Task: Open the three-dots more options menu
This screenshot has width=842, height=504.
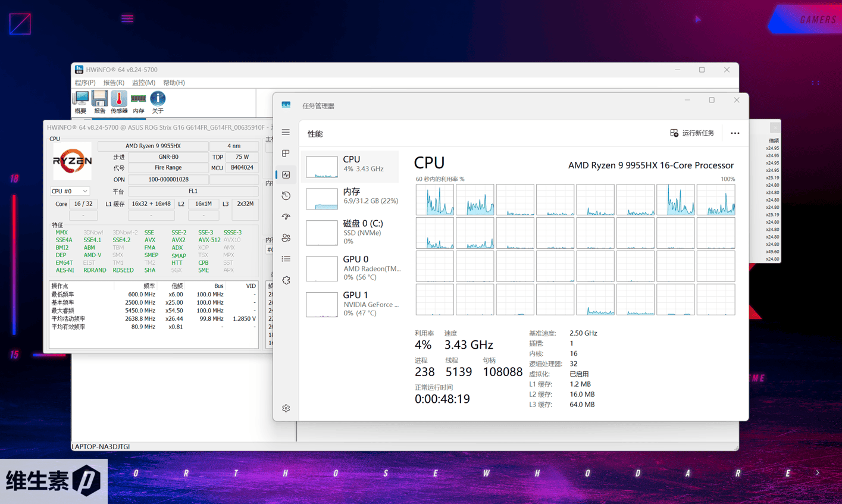Action: pos(735,133)
